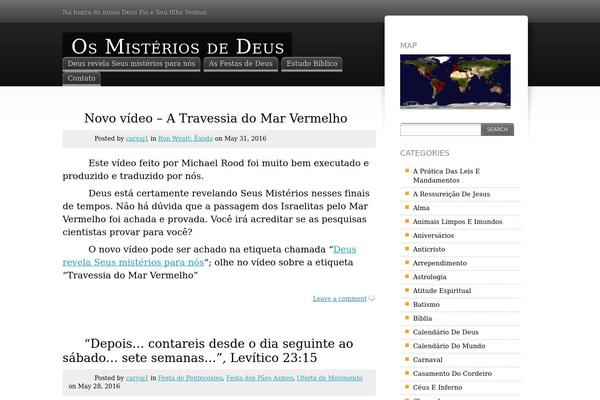Open the Alma category

pos(421,208)
